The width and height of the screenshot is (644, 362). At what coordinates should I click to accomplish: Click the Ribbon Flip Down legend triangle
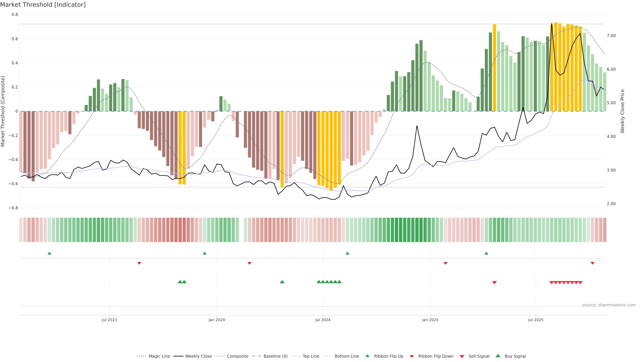(412, 356)
